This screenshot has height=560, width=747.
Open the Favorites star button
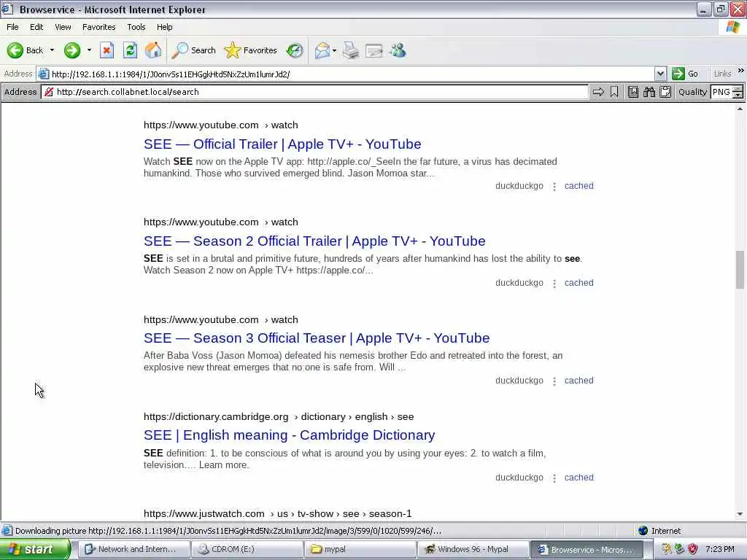(x=251, y=50)
